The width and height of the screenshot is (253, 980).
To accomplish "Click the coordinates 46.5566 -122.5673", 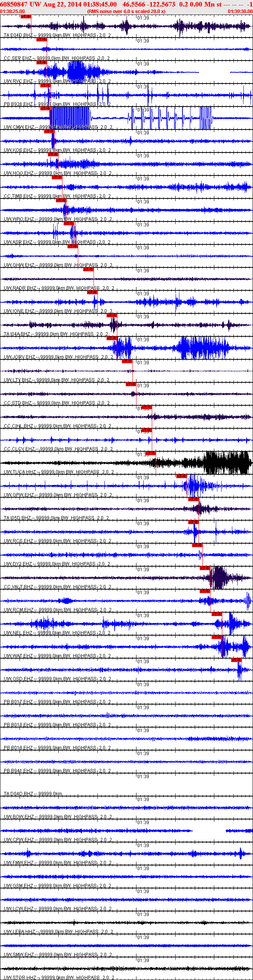I will point(149,4).
